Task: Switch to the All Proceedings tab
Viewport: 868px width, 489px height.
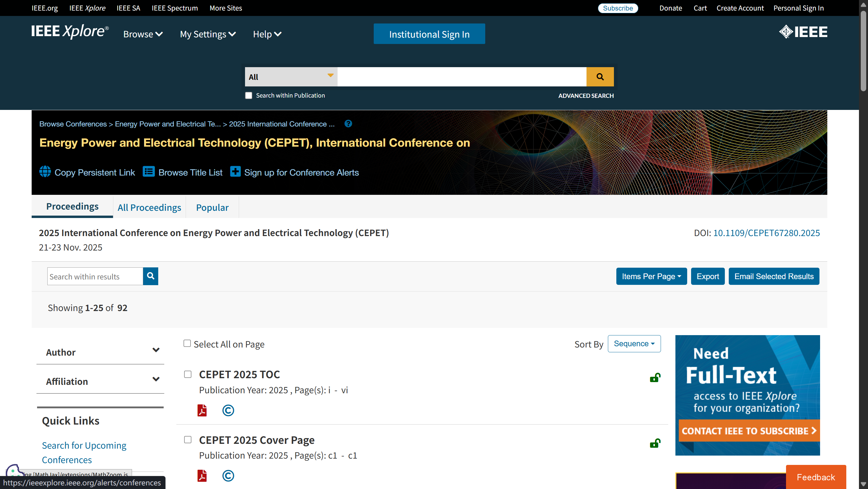Action: pyautogui.click(x=149, y=207)
